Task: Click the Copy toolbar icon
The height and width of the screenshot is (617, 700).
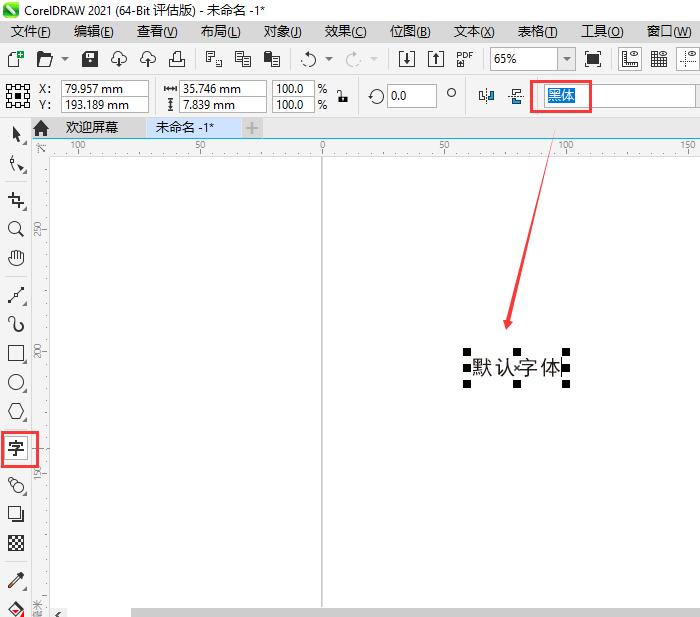Action: pos(243,58)
